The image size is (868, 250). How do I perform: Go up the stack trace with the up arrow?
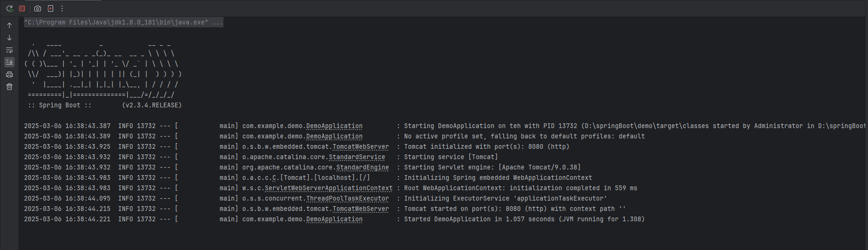click(x=9, y=25)
